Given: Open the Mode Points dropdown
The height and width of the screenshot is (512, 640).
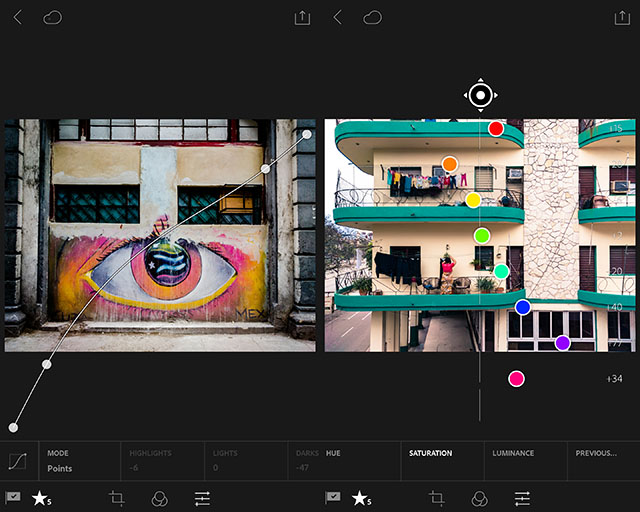Looking at the screenshot, I should pyautogui.click(x=80, y=461).
